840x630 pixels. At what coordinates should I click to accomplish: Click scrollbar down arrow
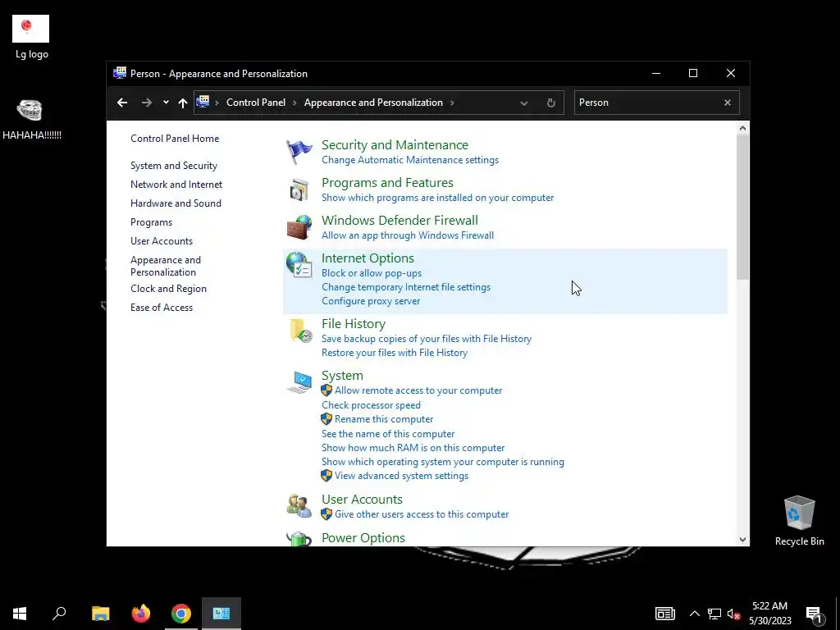[742, 539]
